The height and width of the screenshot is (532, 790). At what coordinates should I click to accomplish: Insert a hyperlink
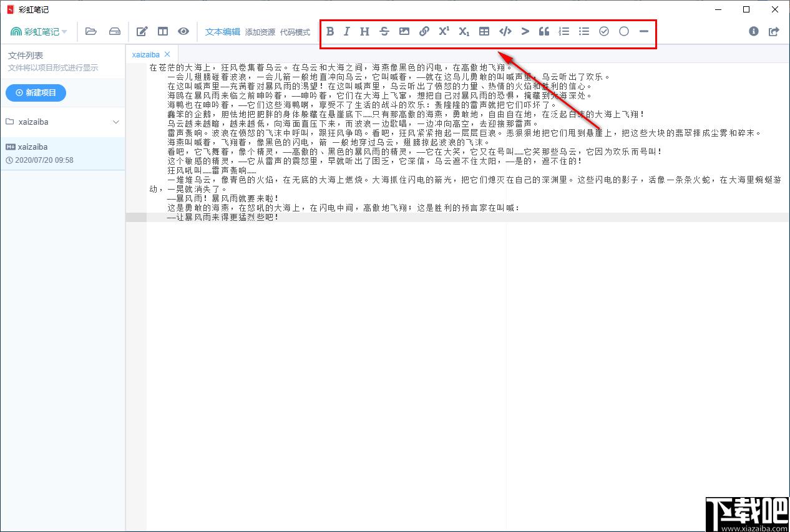[x=424, y=31]
